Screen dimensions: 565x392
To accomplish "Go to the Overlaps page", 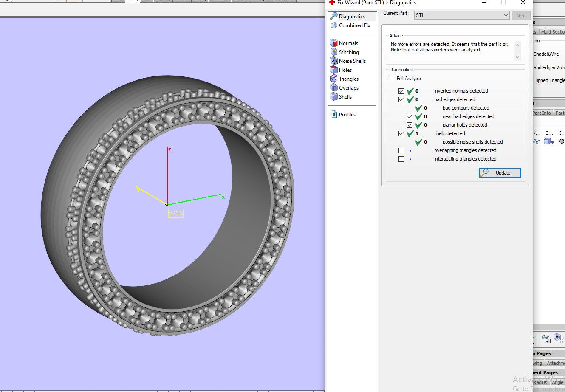I will point(348,88).
